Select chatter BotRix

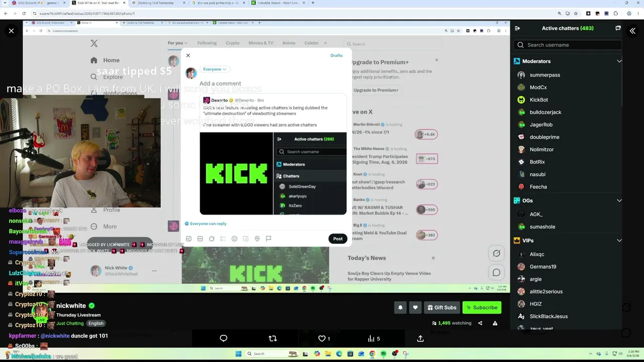(537, 162)
